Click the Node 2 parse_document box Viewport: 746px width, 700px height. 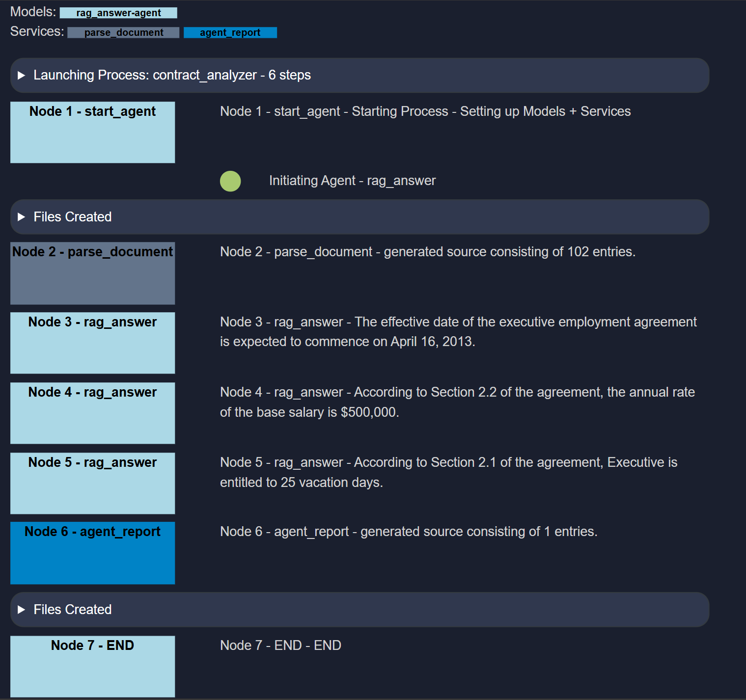tap(92, 273)
